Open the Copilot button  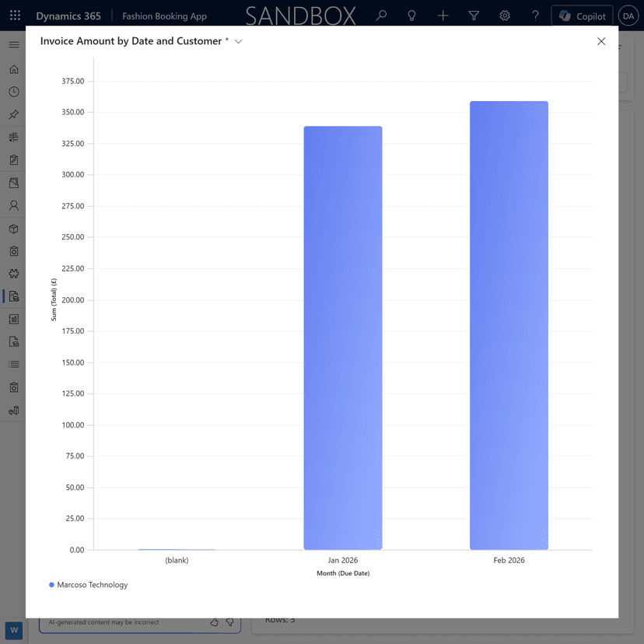(582, 16)
